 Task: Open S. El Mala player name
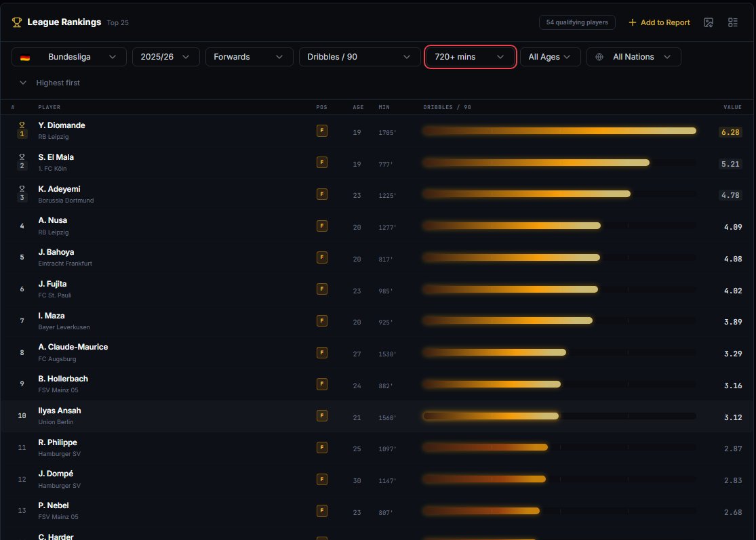pyautogui.click(x=56, y=157)
